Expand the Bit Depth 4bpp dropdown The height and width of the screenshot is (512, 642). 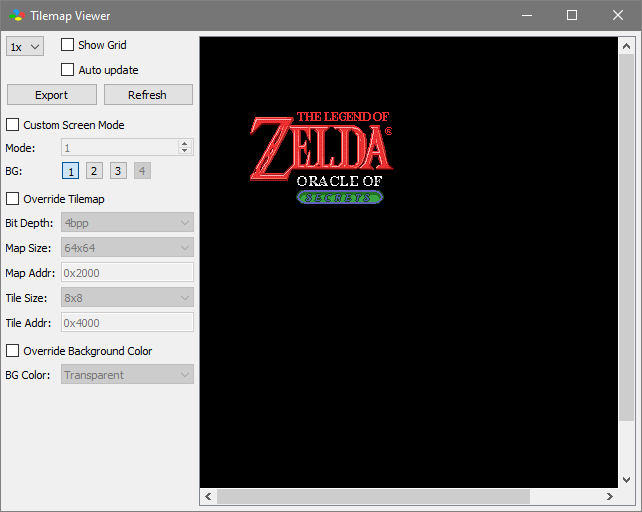point(127,222)
